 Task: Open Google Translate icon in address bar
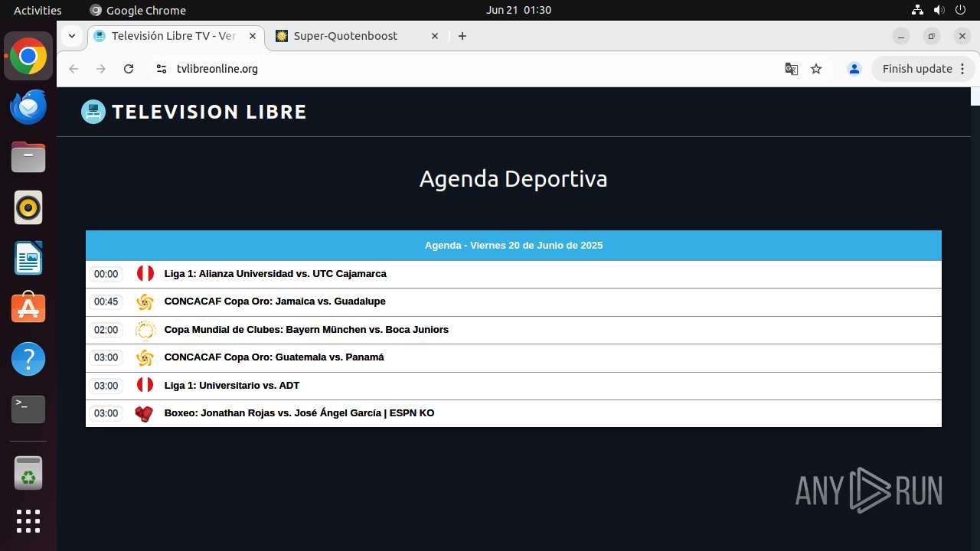tap(792, 69)
